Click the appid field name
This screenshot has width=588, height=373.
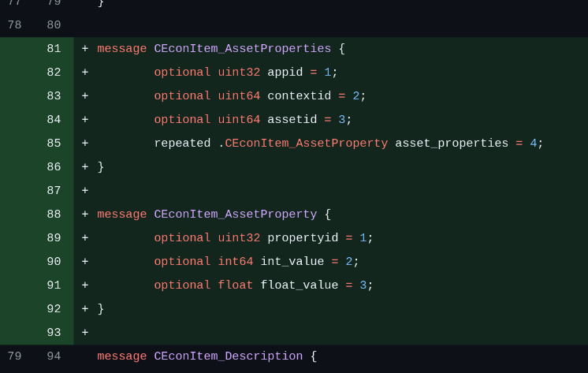pyautogui.click(x=285, y=73)
